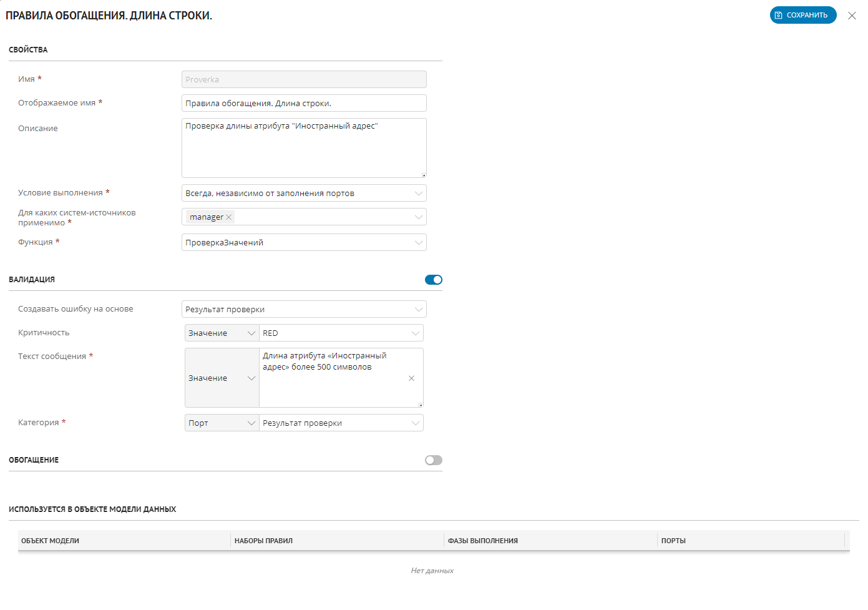Viewport: 868px width, 610px height.
Task: Enable the Обогащение toggle switch
Action: pos(433,460)
